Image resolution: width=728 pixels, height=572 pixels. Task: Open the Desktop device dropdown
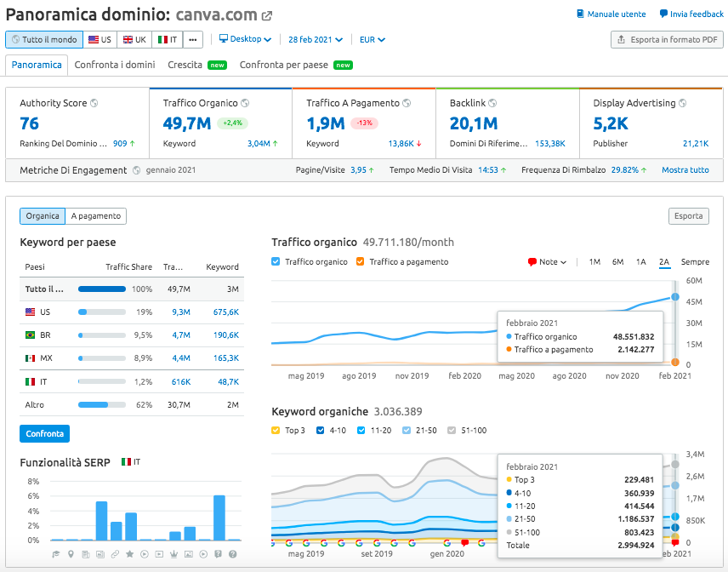(245, 39)
